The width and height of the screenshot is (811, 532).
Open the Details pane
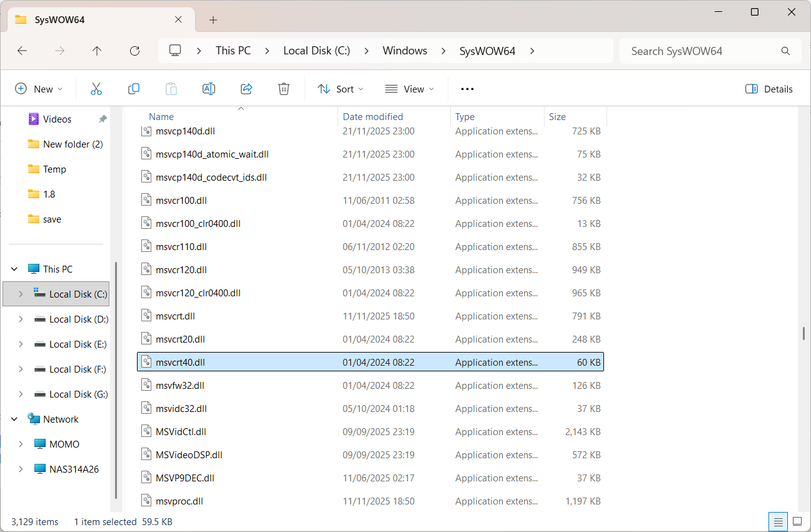click(x=768, y=89)
